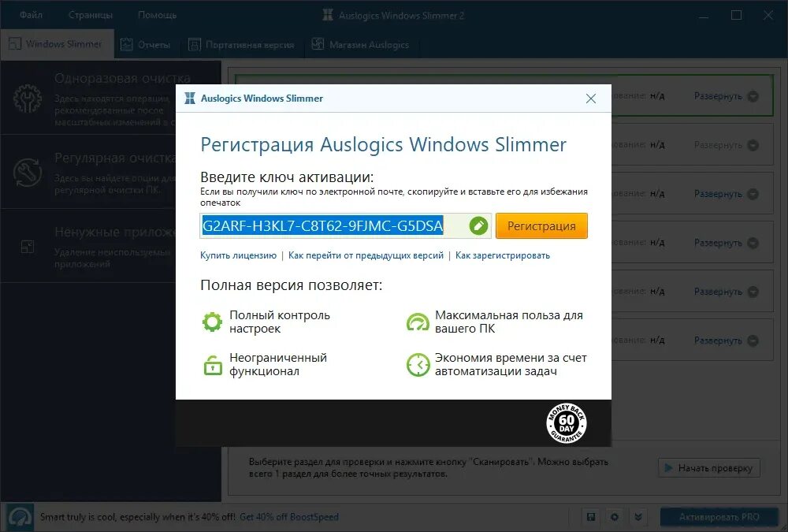Open the Помощь menu in main window
Viewport: 788px width, 532px height.
[x=158, y=15]
